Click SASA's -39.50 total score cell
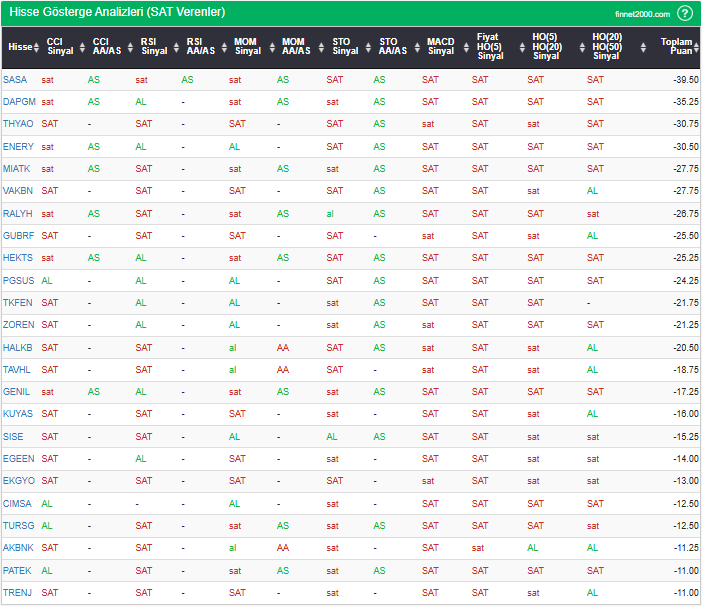702x606 pixels. tap(685, 79)
